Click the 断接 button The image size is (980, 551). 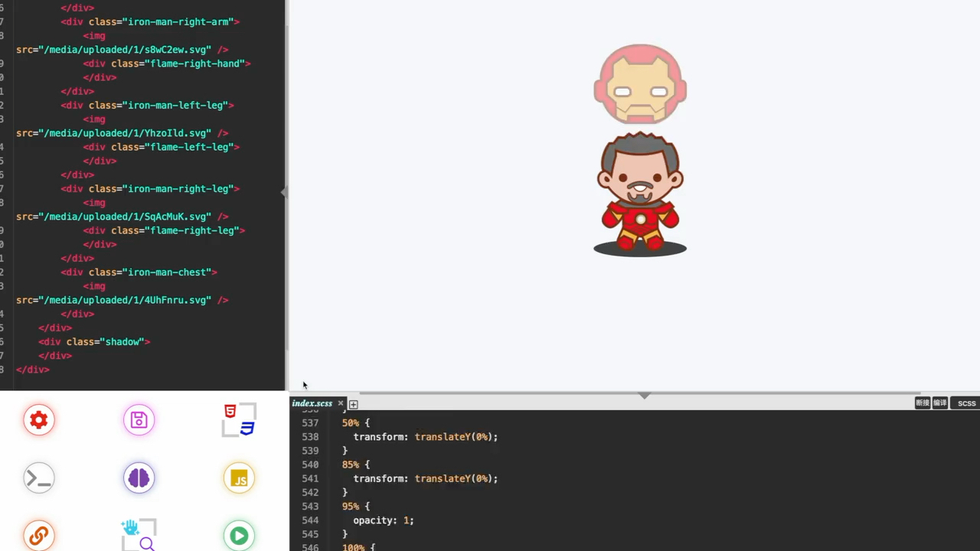tap(923, 403)
